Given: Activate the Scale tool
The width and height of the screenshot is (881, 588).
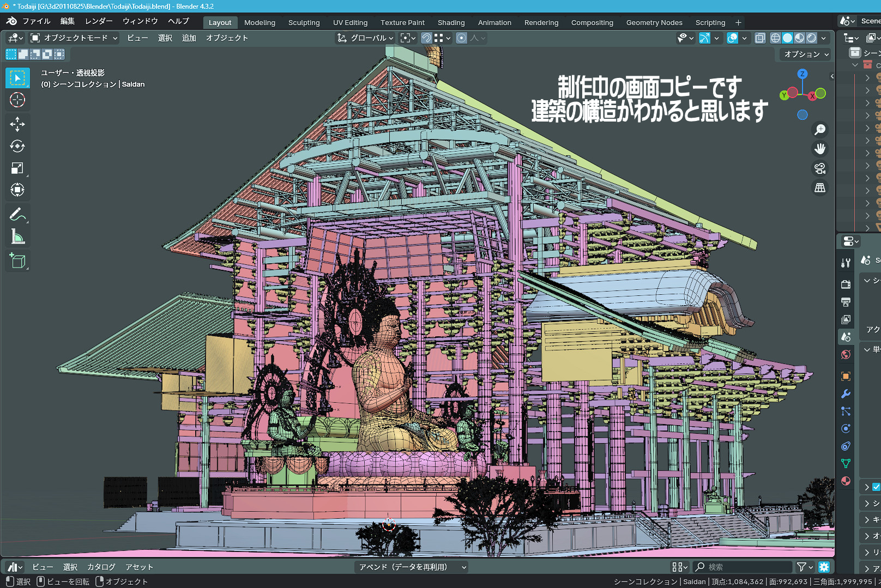Looking at the screenshot, I should click(17, 168).
